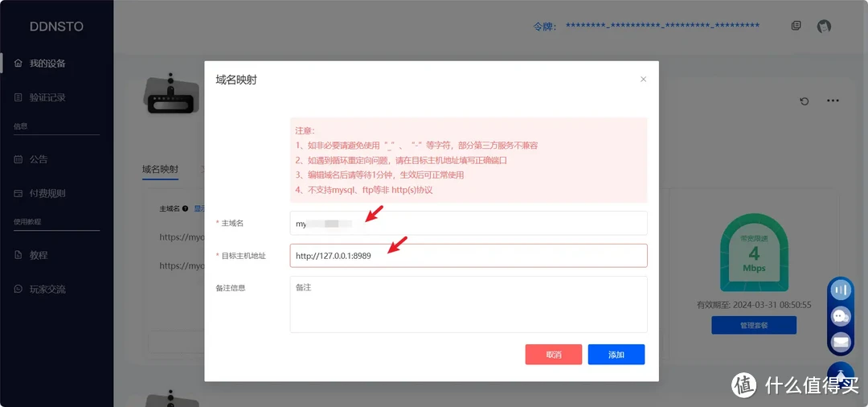Click the card icon beside 付费规则
Image resolution: width=868 pixels, height=407 pixels.
[18, 193]
